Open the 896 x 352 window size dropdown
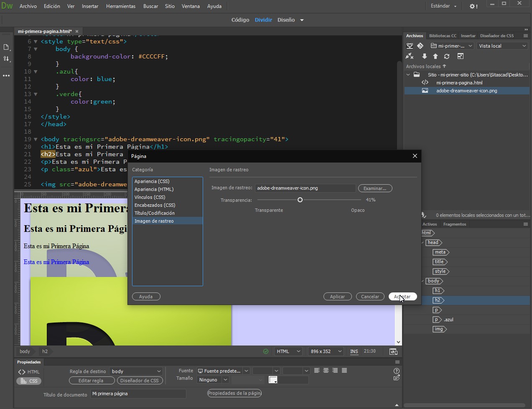532x409 pixels. tap(326, 351)
